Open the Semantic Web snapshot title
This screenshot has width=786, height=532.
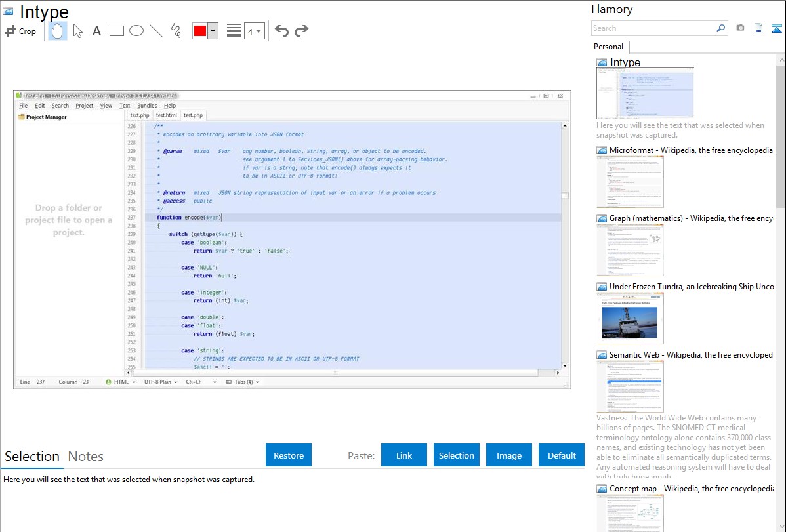(x=691, y=354)
